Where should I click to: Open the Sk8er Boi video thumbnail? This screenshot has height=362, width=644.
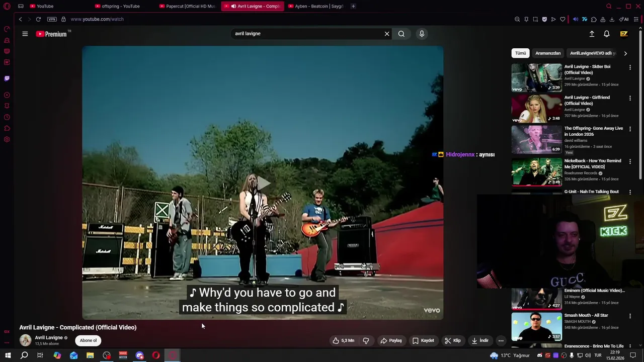pyautogui.click(x=536, y=77)
